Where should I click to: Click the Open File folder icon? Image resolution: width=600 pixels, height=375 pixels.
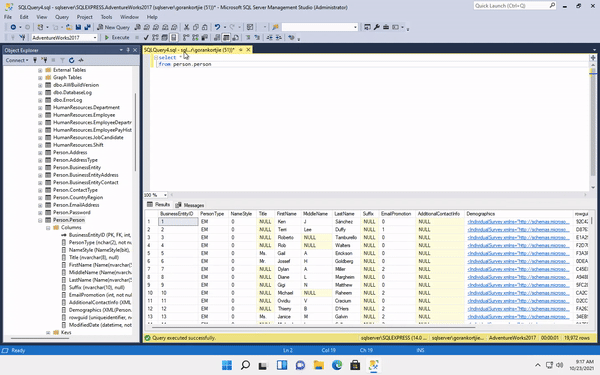pos(69,27)
